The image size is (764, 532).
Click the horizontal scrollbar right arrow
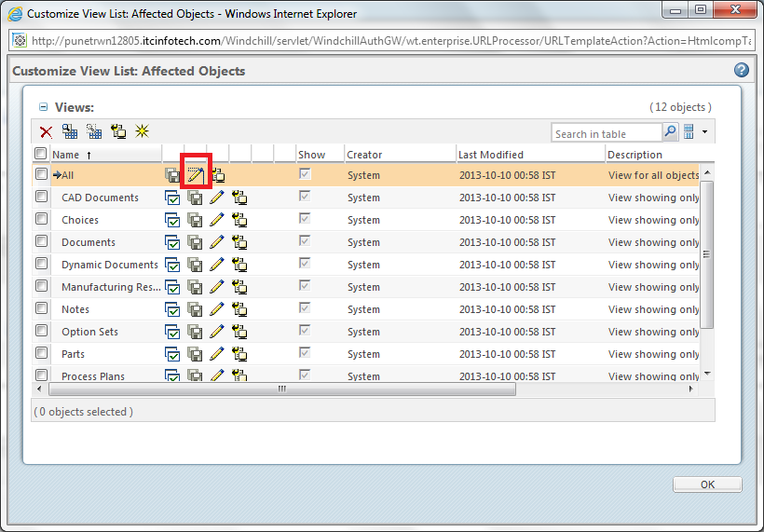[691, 389]
